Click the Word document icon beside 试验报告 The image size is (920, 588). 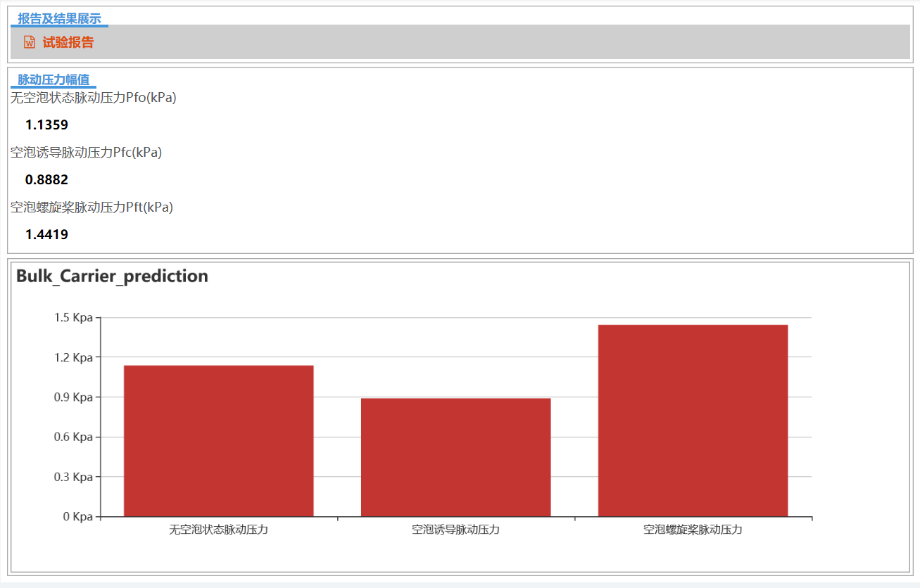[x=29, y=42]
